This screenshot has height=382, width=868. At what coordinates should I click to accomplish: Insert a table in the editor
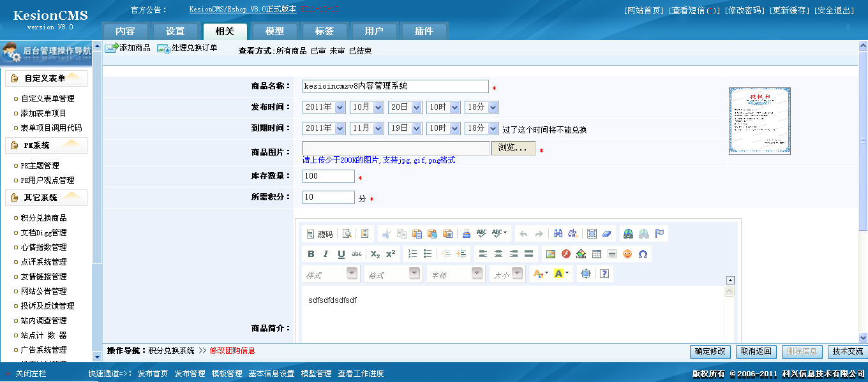(595, 254)
